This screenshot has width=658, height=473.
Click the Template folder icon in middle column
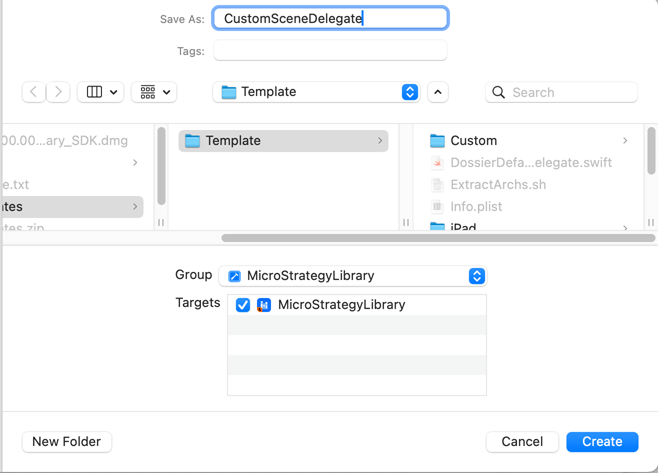pyautogui.click(x=192, y=141)
